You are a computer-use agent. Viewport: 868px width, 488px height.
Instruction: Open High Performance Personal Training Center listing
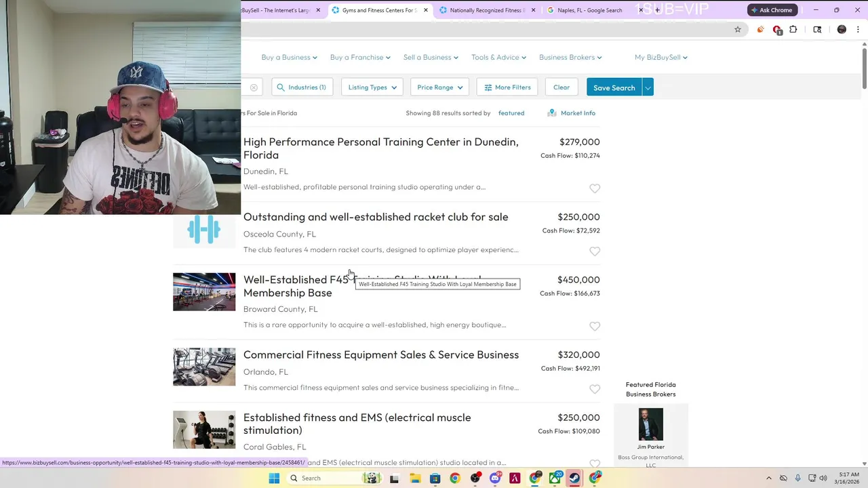point(381,148)
